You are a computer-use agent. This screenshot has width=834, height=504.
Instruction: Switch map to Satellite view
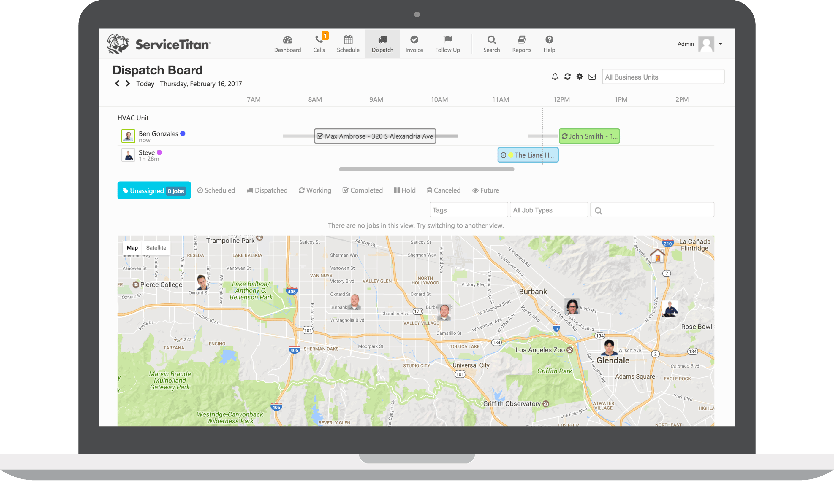click(x=156, y=248)
